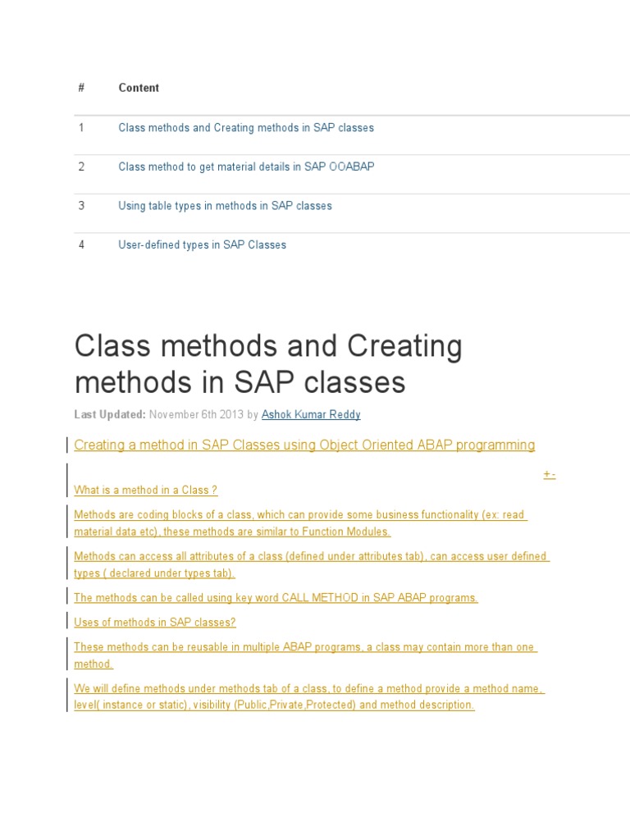The width and height of the screenshot is (630, 840).
Task: Click 'Creating a method in SAP Classes' link
Action: [304, 445]
